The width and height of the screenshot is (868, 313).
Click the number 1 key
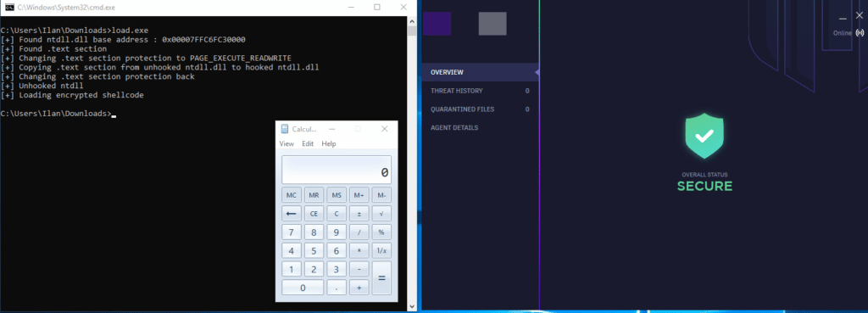292,269
